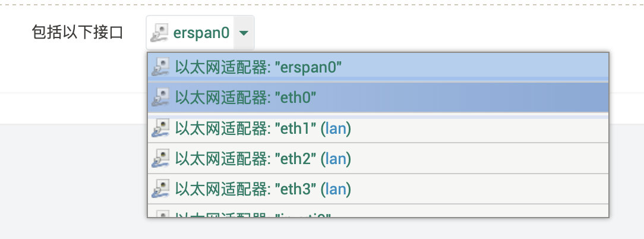Click the icon of the "eth0" list entry
Screen dimensions: 644x239
tap(160, 96)
